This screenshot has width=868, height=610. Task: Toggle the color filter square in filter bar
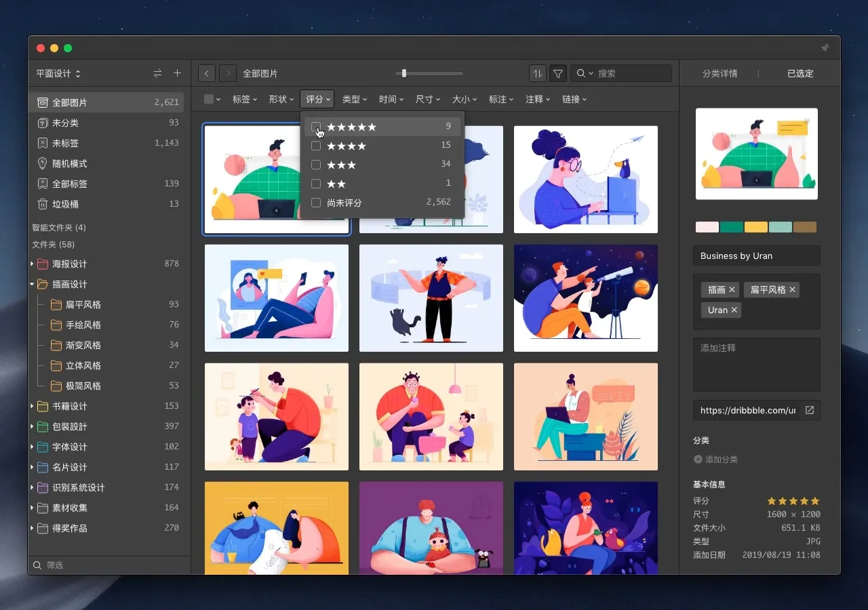[209, 99]
